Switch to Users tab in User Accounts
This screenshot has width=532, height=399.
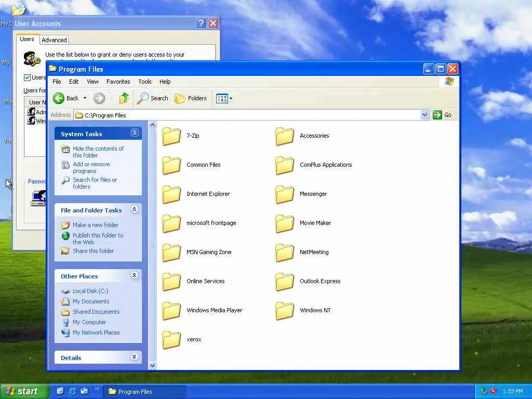[x=27, y=39]
